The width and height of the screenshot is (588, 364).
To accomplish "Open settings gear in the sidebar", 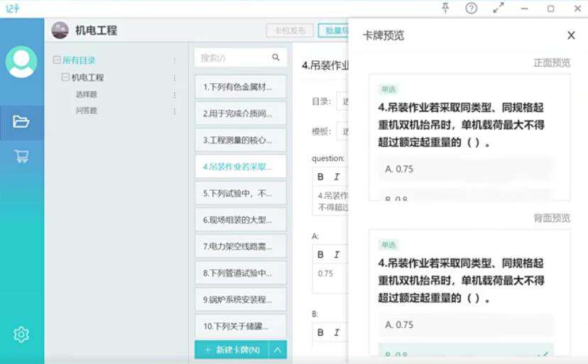I will [21, 334].
